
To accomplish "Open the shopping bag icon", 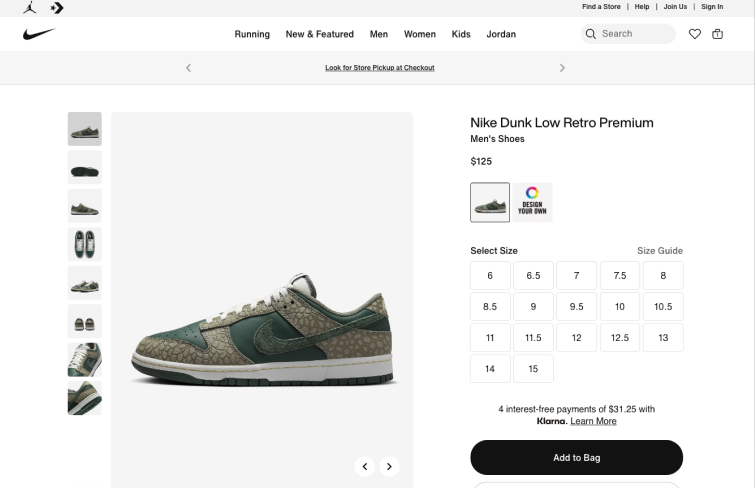I will click(717, 34).
